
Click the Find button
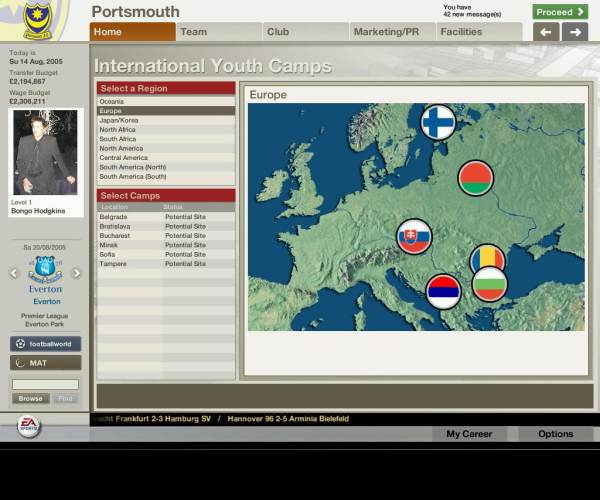(x=65, y=399)
